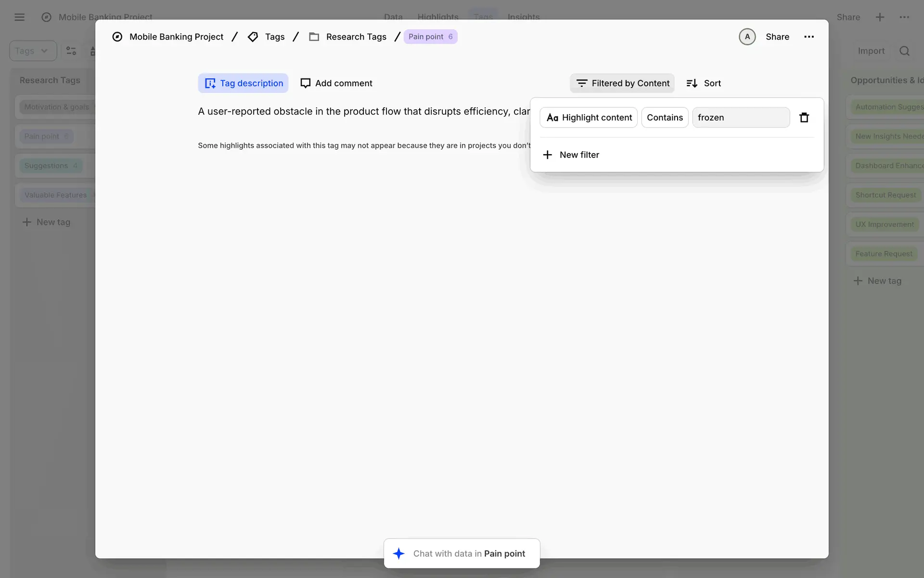Click the Tags breadcrumb tag icon

[x=253, y=37]
